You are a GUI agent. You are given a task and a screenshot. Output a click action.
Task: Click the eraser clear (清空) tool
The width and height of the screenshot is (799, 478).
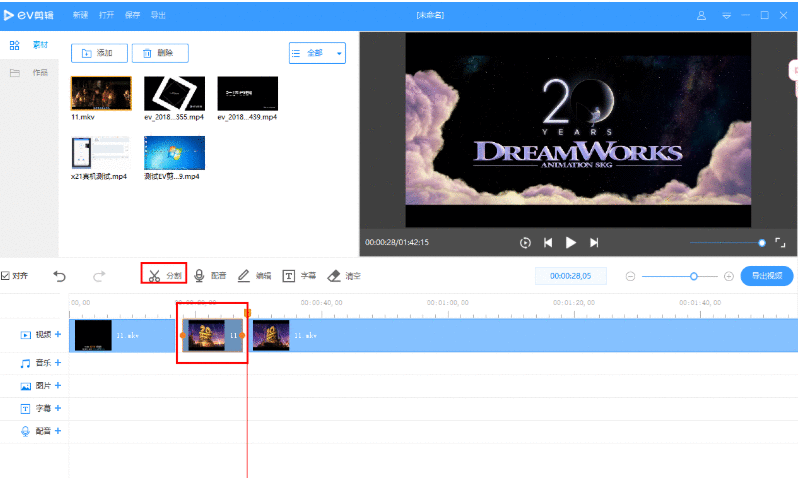coord(343,275)
